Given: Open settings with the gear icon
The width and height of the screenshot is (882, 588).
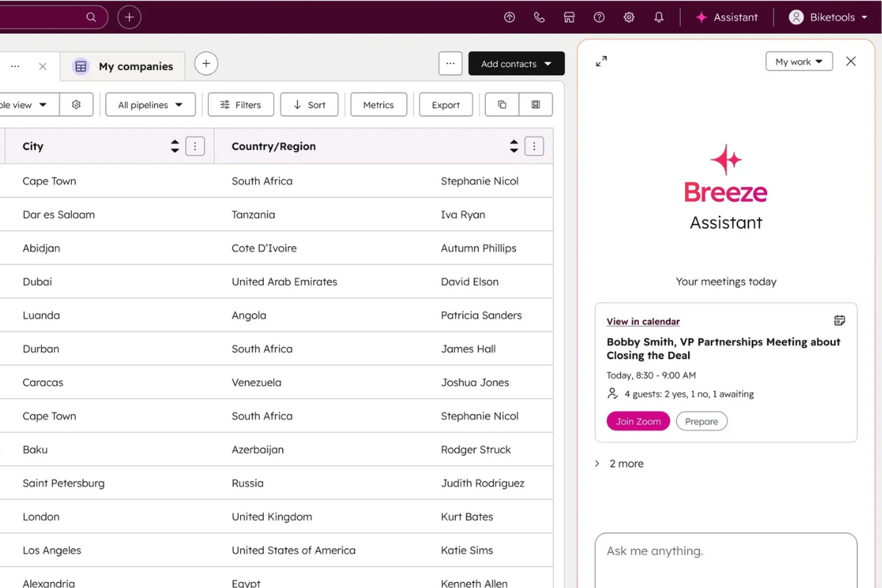Looking at the screenshot, I should click(629, 17).
